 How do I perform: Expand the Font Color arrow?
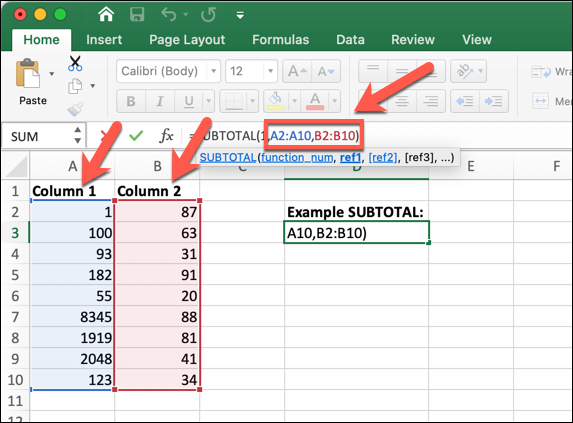(334, 101)
